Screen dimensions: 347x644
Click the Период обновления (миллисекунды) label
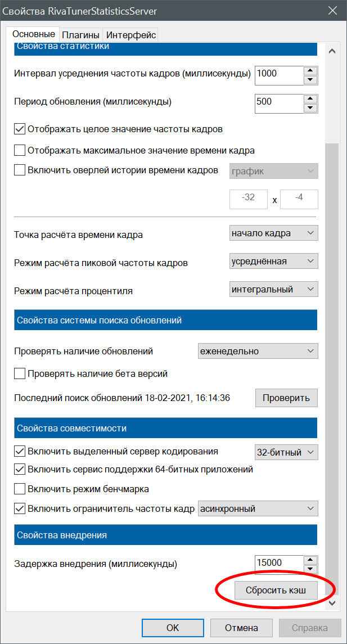93,101
